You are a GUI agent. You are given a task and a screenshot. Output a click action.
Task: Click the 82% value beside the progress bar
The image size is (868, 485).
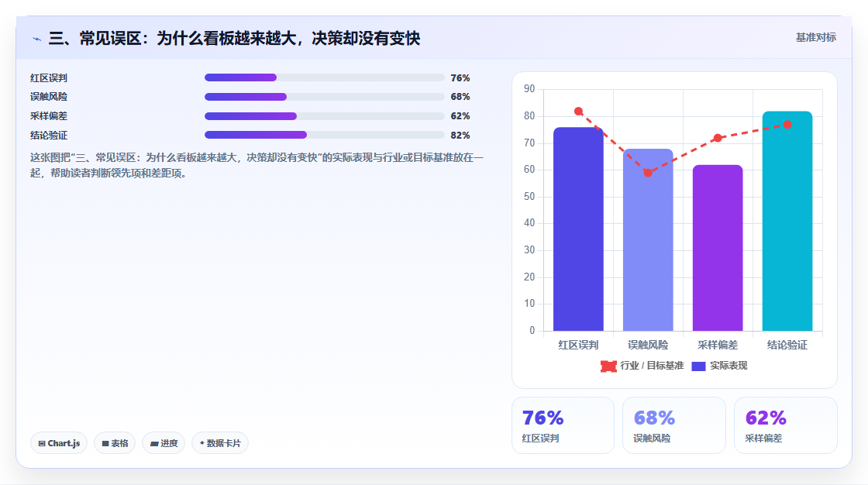click(x=460, y=136)
